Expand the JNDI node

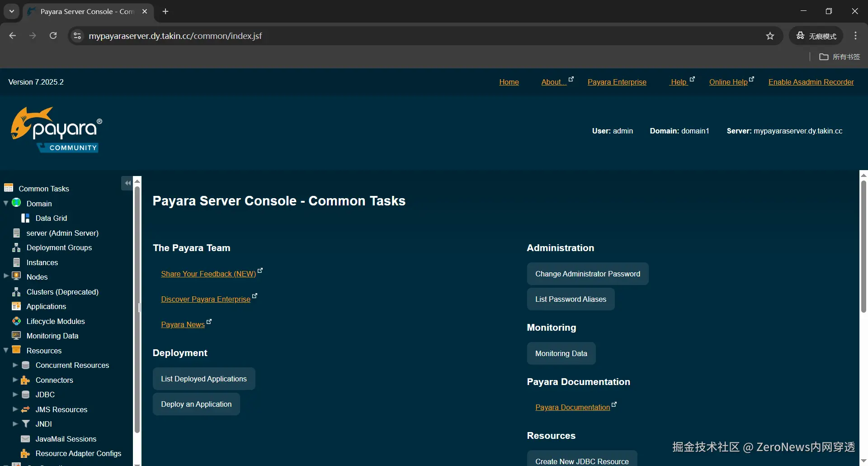pos(15,423)
